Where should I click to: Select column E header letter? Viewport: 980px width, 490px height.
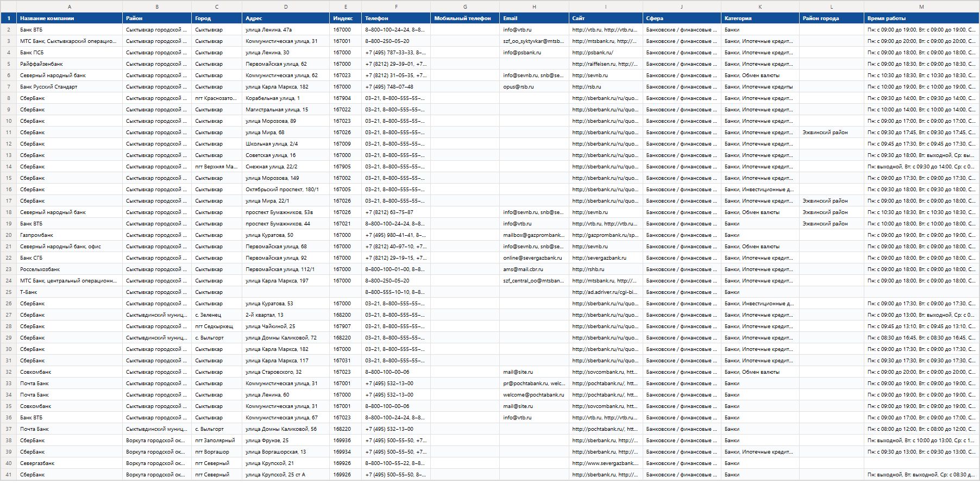[345, 7]
